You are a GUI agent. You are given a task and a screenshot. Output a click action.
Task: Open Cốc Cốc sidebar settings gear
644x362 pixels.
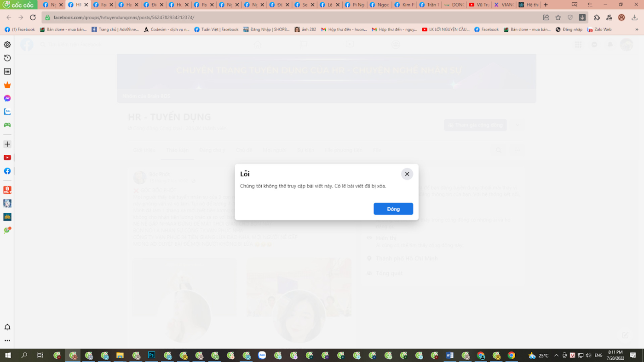7,45
